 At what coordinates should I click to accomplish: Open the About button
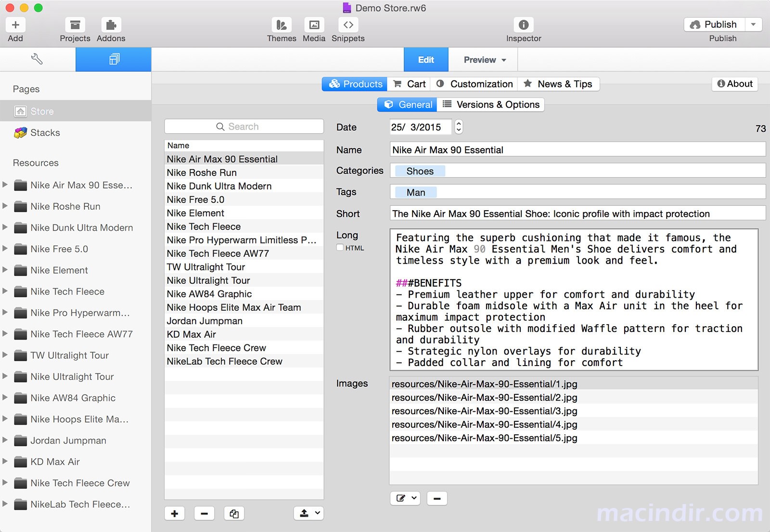735,84
